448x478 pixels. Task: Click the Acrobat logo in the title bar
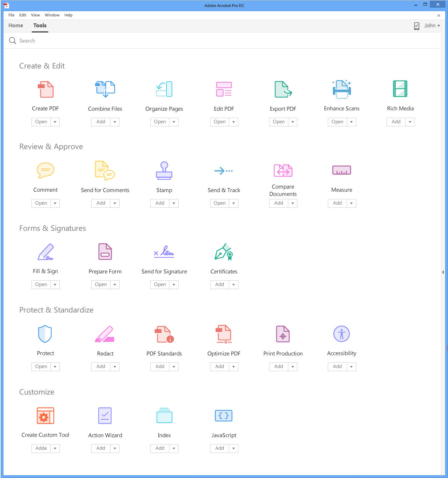coord(6,6)
